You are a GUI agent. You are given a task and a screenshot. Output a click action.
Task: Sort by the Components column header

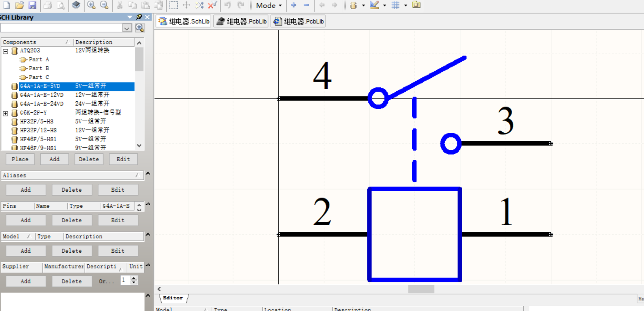[36, 42]
